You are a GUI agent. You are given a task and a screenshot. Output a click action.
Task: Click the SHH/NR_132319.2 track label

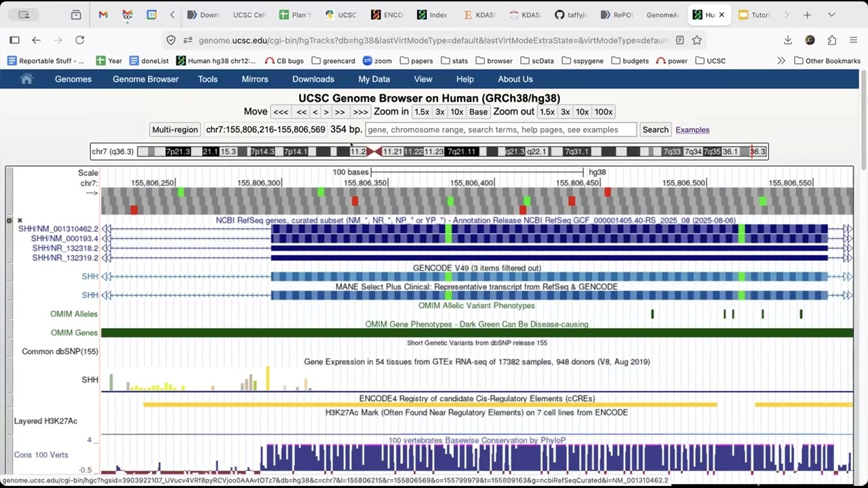pos(65,258)
